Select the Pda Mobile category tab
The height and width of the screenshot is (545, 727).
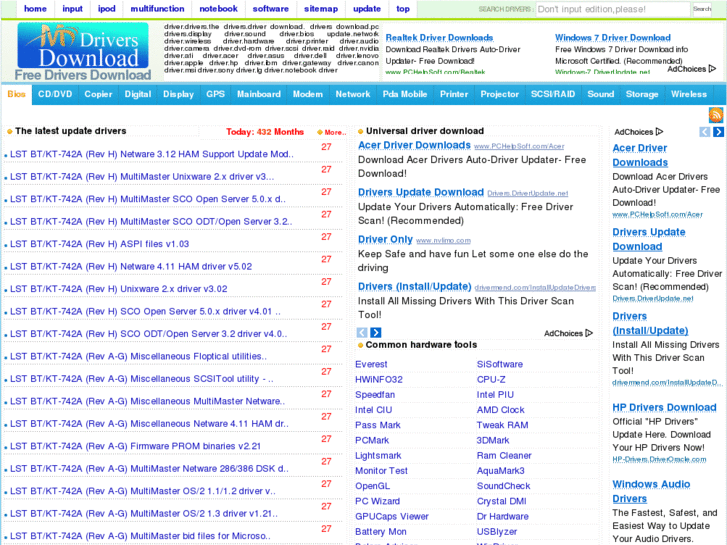pos(405,94)
